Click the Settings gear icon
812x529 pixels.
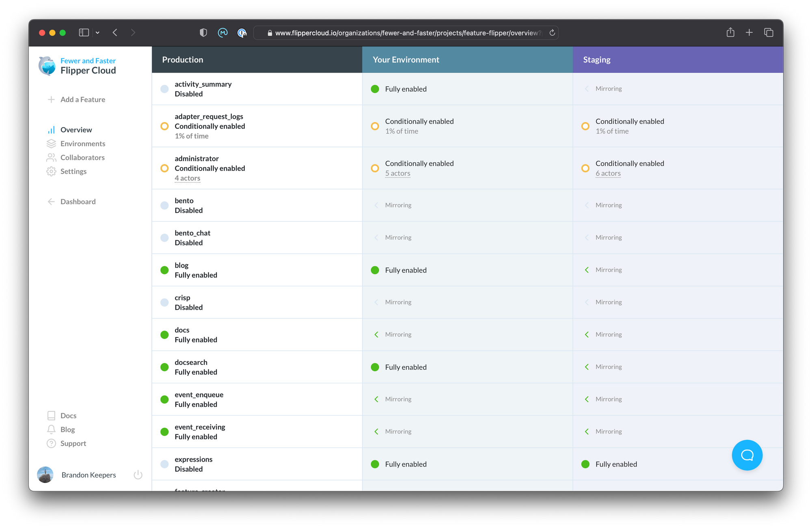pyautogui.click(x=51, y=171)
